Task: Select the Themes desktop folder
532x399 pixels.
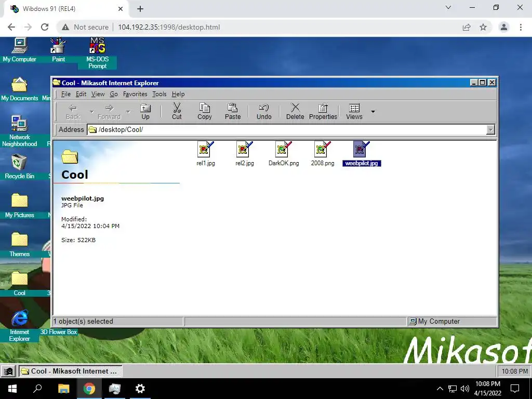Action: click(x=19, y=245)
